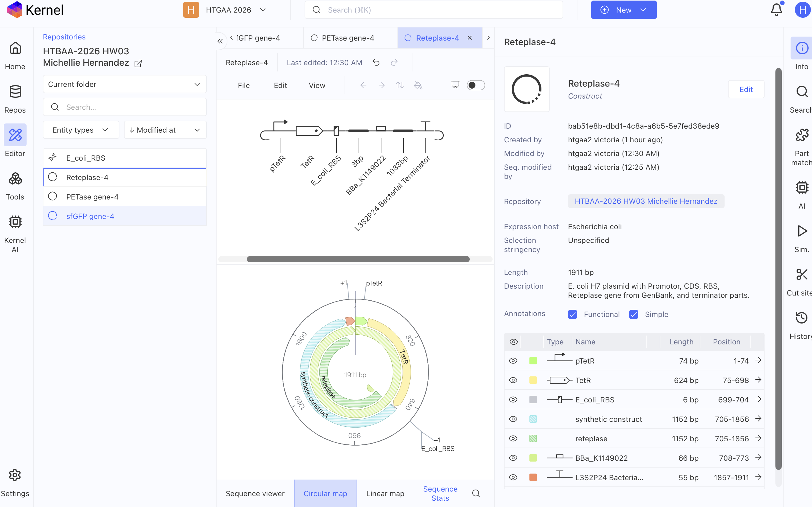Click the redo arrow icon

pyautogui.click(x=394, y=62)
